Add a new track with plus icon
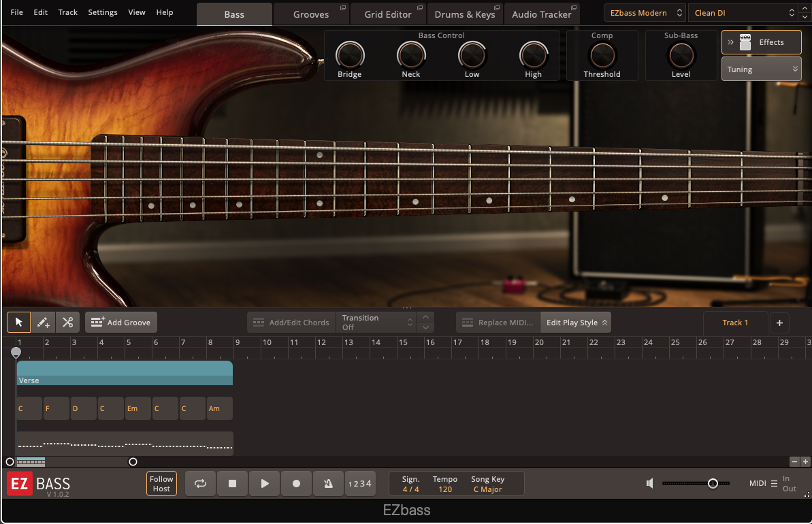The image size is (812, 524). [x=780, y=323]
